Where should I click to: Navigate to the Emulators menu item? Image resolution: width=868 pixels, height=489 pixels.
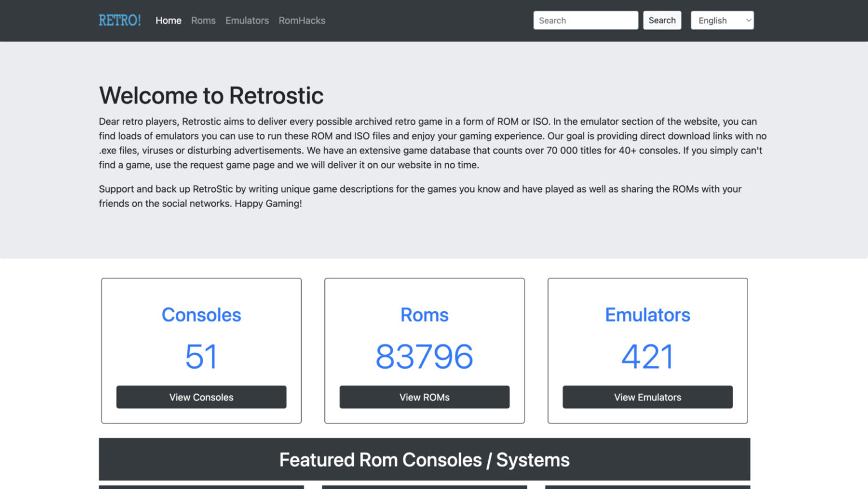coord(247,20)
